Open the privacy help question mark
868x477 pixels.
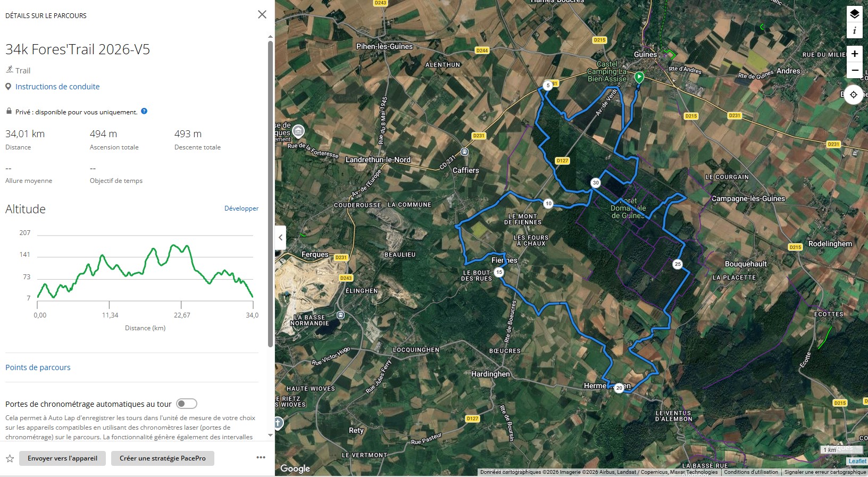(144, 112)
